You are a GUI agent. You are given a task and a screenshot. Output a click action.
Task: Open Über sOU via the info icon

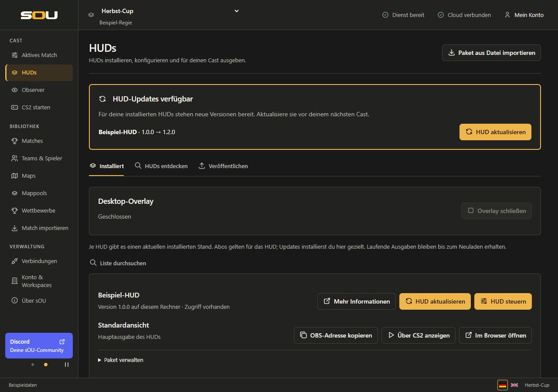(x=14, y=301)
